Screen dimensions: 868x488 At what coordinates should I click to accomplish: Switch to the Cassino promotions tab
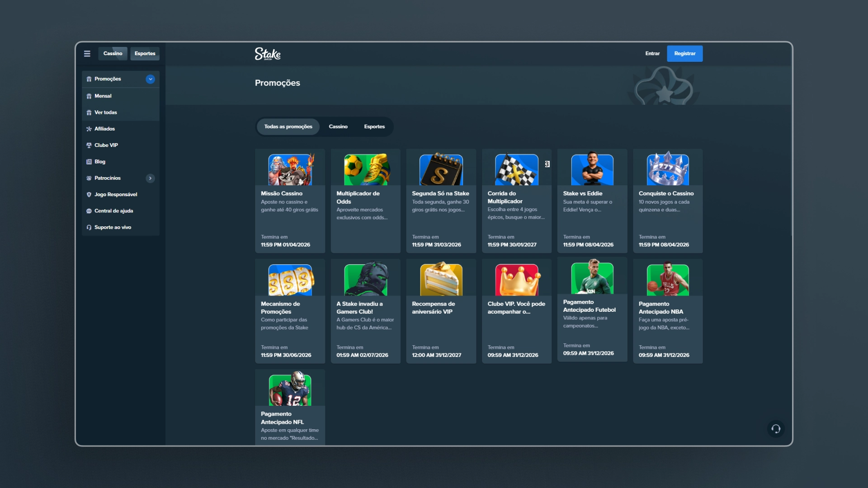(x=338, y=127)
